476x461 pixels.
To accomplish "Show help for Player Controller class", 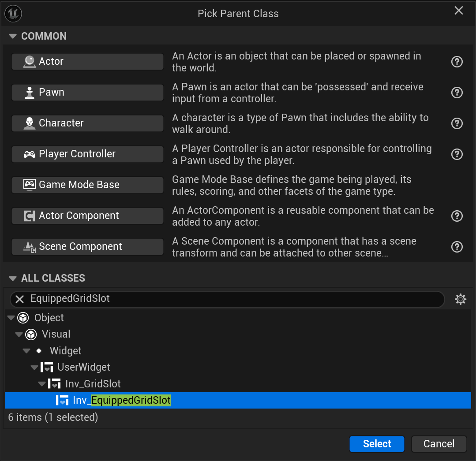I will (457, 154).
